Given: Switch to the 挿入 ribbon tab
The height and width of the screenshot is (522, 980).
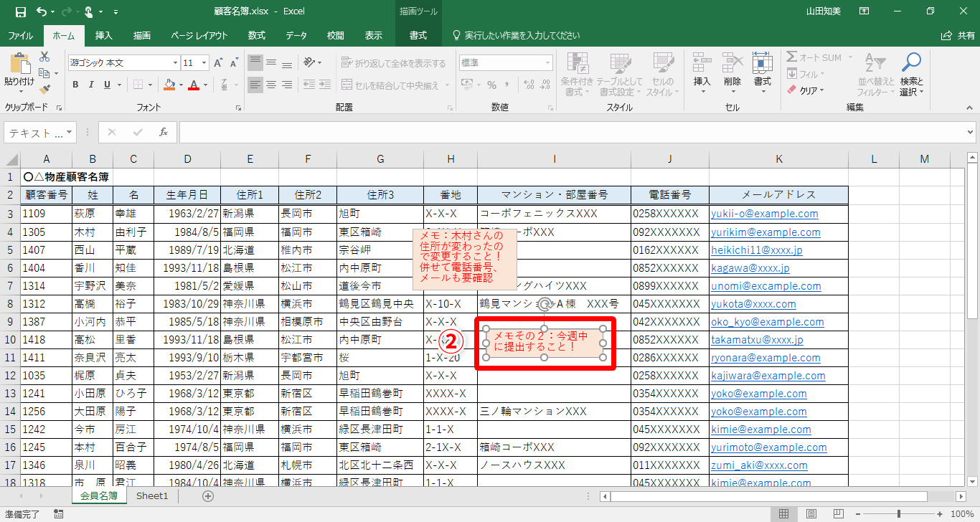Looking at the screenshot, I should tap(104, 35).
